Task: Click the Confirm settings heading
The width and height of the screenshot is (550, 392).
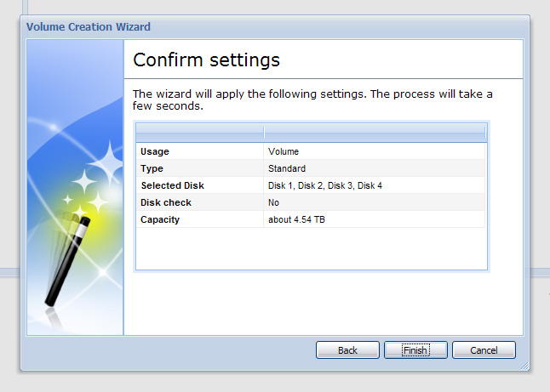Action: click(206, 60)
